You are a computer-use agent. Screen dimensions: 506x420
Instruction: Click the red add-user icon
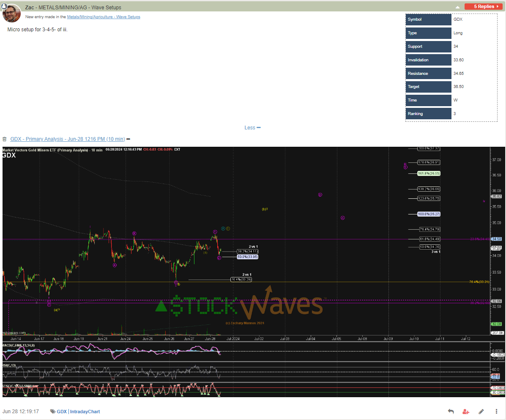pos(466,412)
